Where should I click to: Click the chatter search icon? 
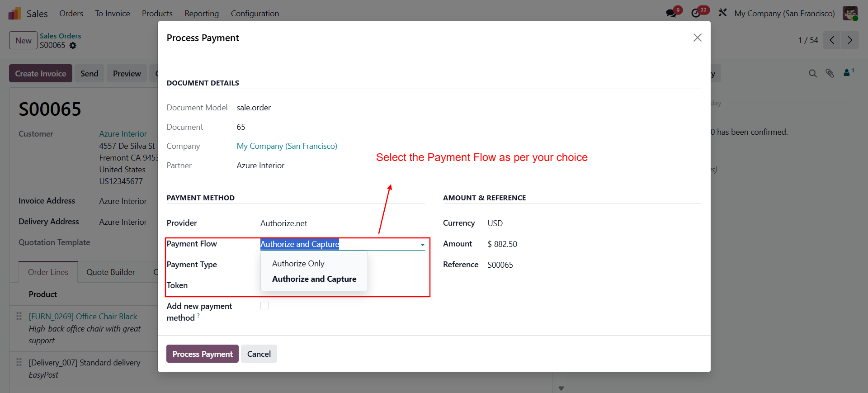(x=813, y=73)
